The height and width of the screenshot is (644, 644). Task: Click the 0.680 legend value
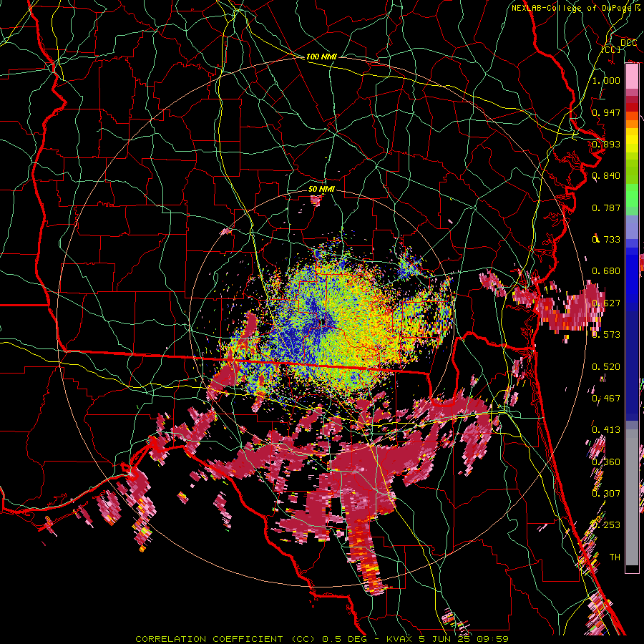click(x=606, y=271)
